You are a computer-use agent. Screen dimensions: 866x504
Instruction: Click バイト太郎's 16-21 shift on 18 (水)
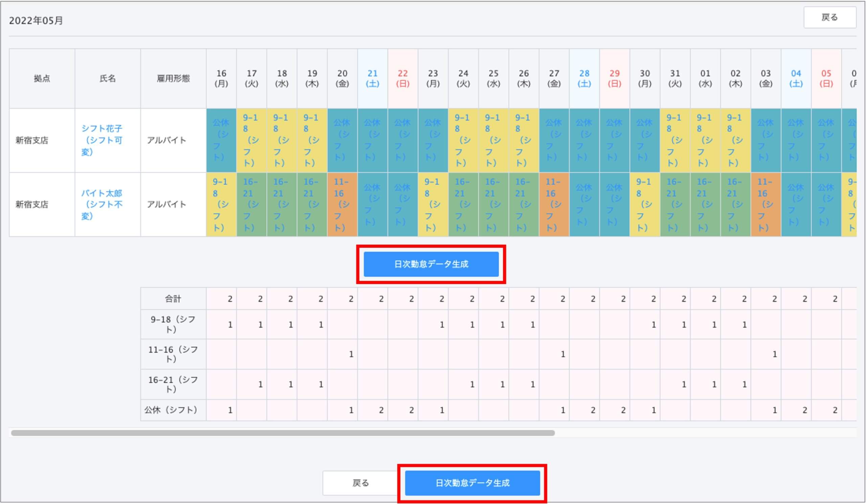pos(281,204)
